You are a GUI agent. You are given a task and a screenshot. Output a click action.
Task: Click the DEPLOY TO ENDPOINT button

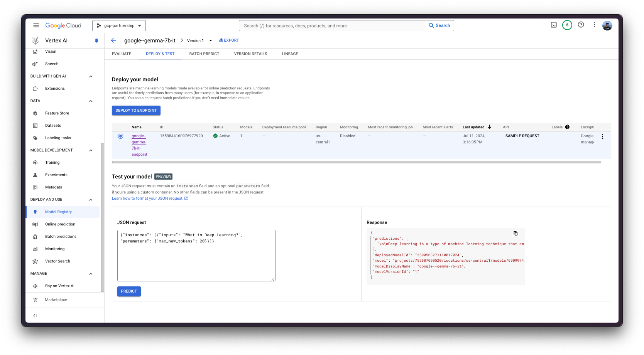click(136, 110)
